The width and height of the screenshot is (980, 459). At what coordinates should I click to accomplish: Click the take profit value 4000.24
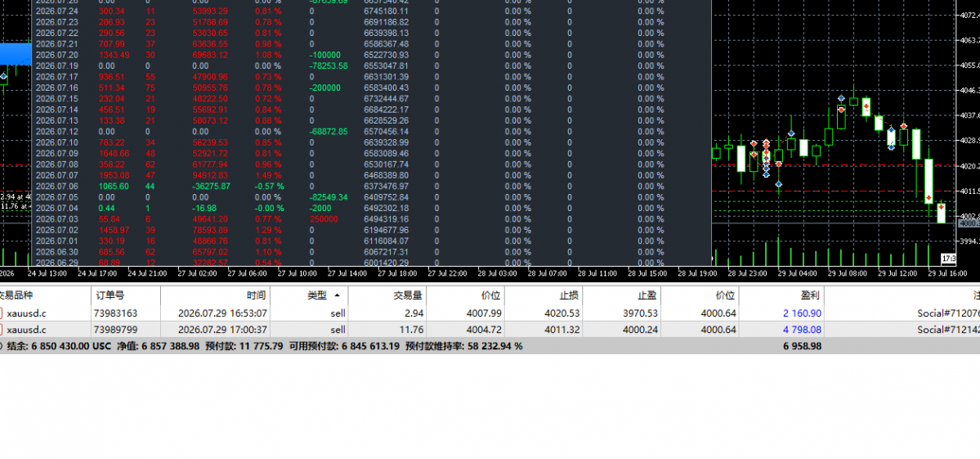641,330
